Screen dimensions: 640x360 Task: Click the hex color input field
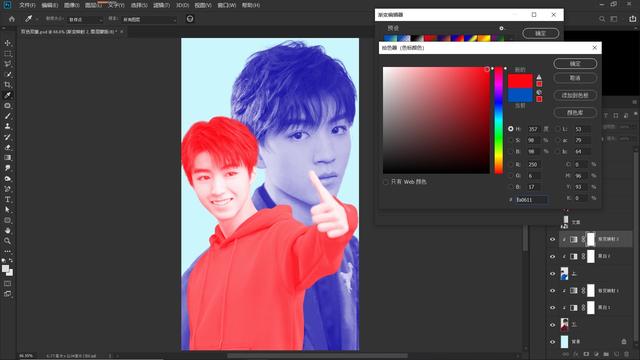(x=531, y=200)
